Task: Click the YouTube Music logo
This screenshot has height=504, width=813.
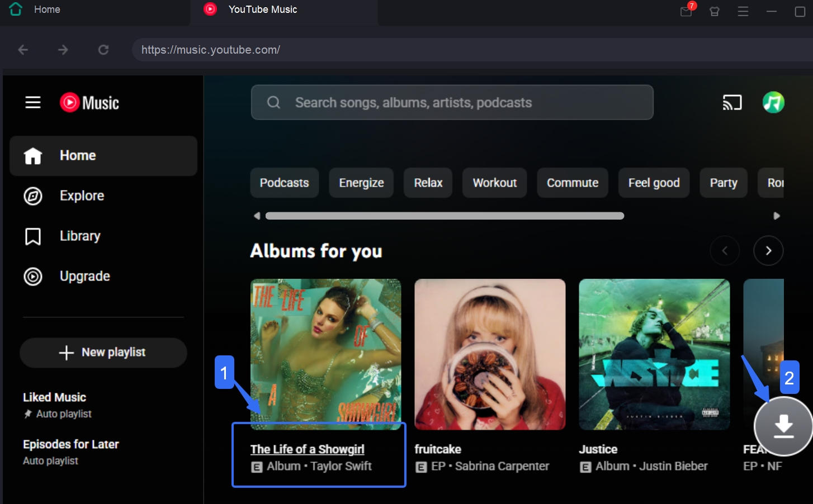Action: click(89, 102)
